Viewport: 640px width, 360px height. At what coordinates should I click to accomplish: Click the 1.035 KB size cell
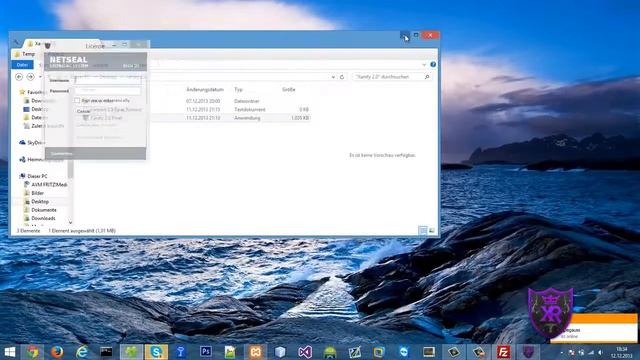[x=300, y=118]
